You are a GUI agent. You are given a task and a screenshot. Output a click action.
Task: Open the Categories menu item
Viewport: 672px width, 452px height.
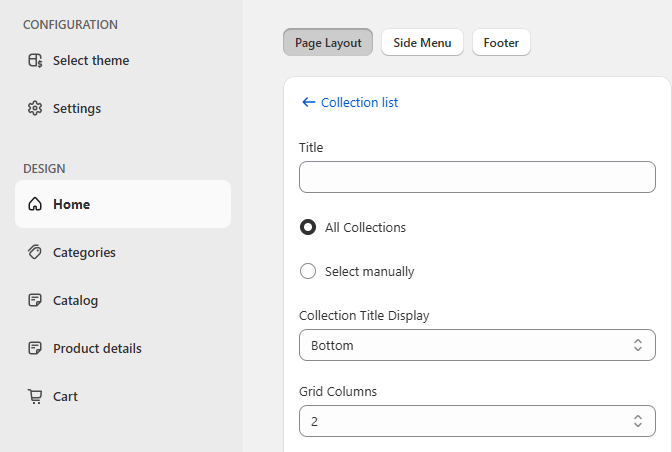tap(123, 252)
